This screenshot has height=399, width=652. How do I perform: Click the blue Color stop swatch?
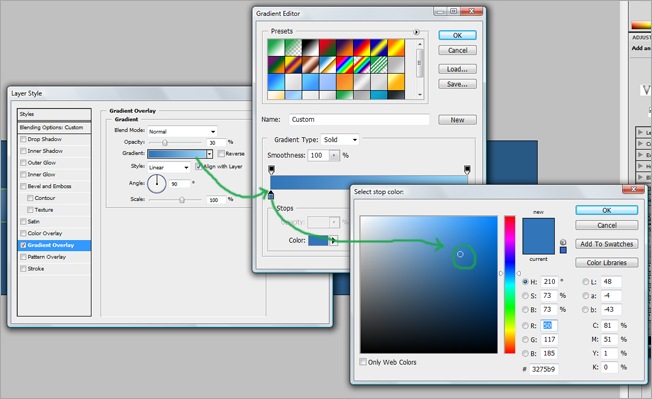pos(318,240)
